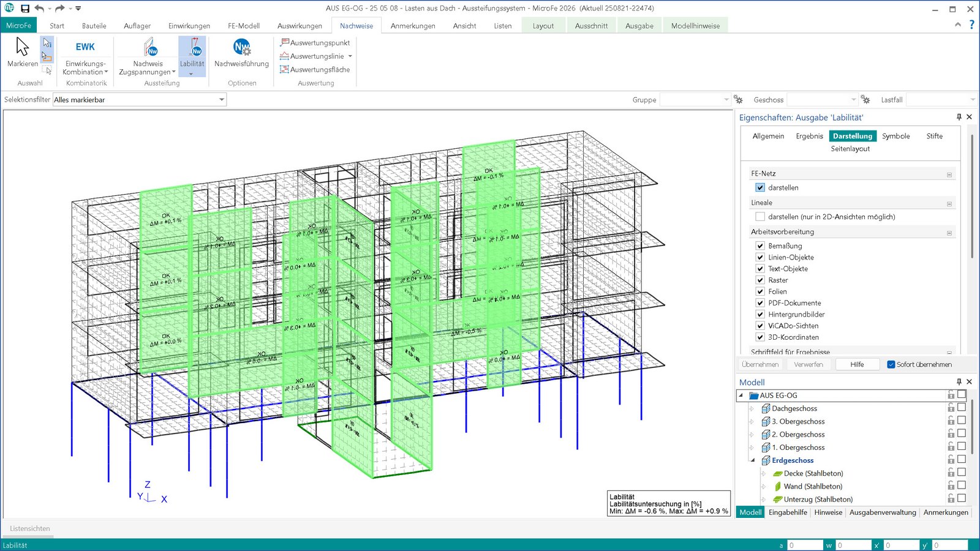The width and height of the screenshot is (980, 551).
Task: Collapse the Erdgeschoss tree node
Action: 753,460
